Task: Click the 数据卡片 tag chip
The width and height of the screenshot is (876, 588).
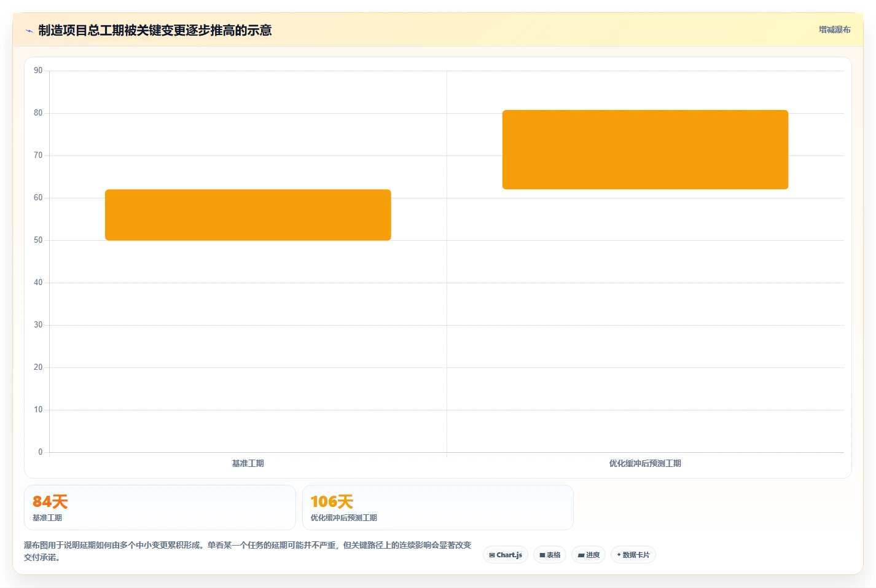Action: point(633,555)
